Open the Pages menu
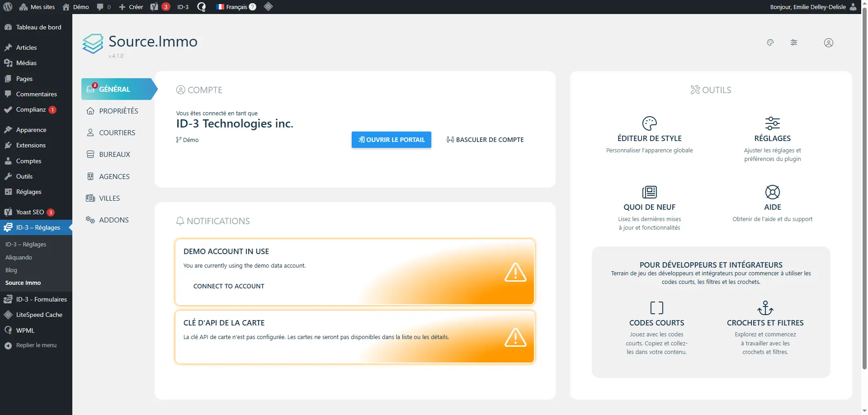This screenshot has width=868, height=415. tap(36, 79)
